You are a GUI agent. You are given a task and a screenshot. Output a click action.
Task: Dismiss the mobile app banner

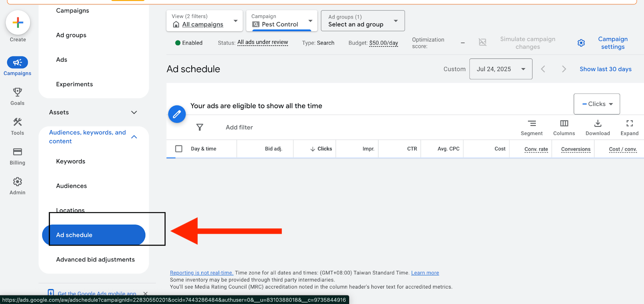146,294
